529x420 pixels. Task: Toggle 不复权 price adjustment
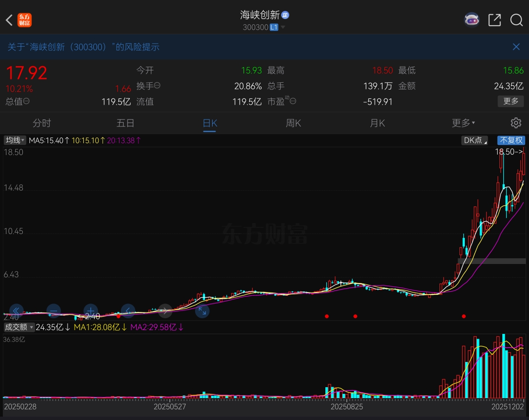tap(511, 140)
